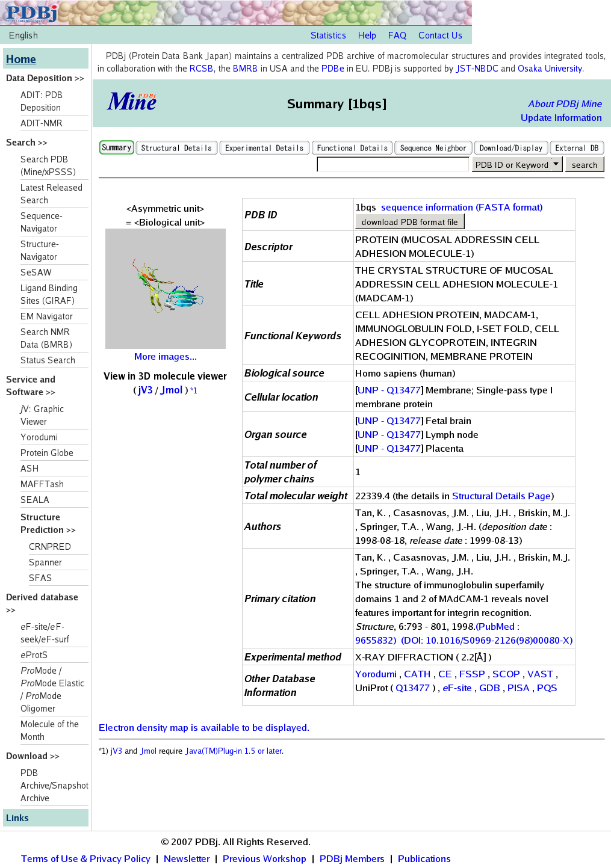Switch to the Summary tab
The image size is (611, 868).
pyautogui.click(x=116, y=147)
